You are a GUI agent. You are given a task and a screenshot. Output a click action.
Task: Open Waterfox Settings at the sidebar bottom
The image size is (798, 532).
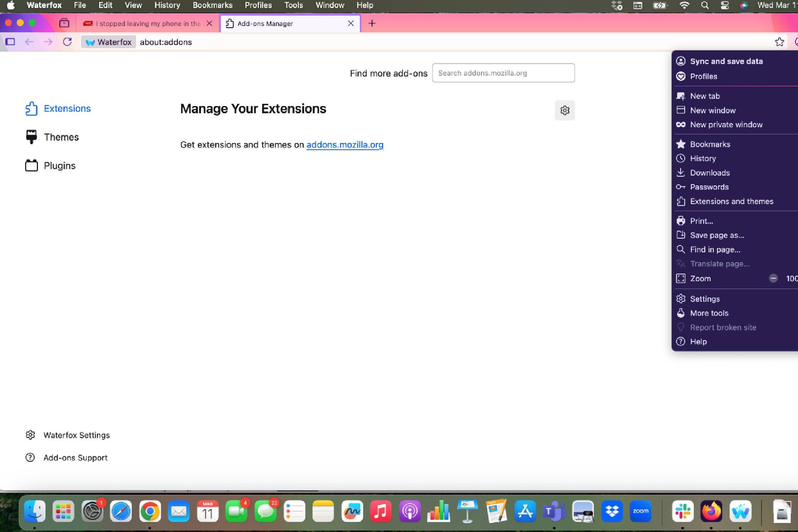68,435
